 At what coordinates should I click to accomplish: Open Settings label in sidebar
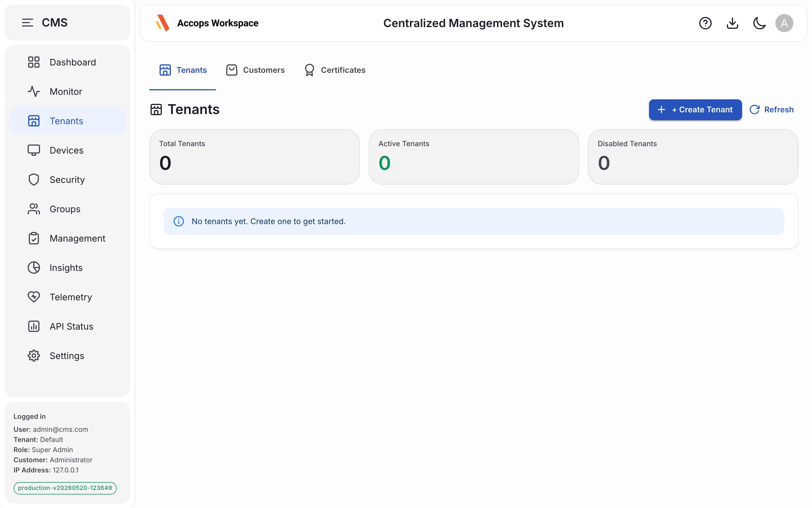(x=67, y=356)
